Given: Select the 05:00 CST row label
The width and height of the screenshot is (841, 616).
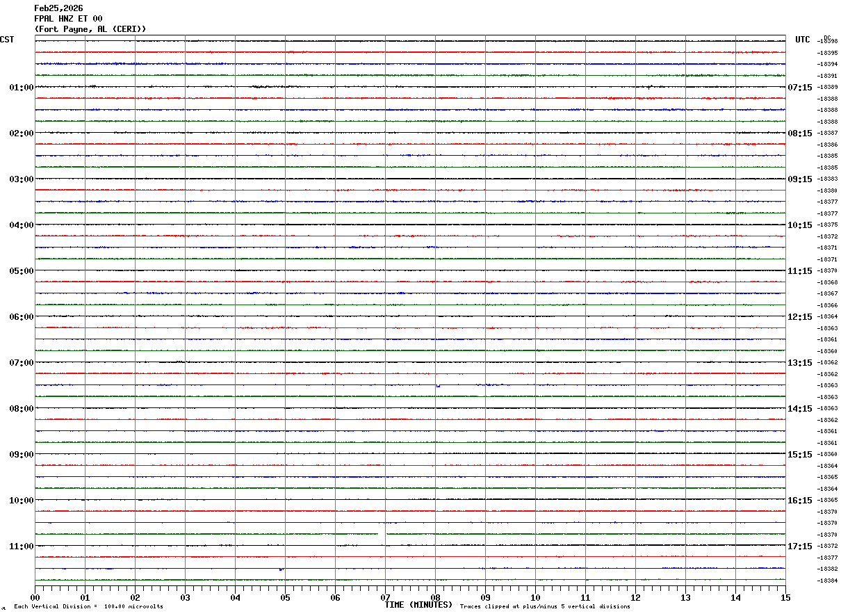Looking at the screenshot, I should (22, 271).
